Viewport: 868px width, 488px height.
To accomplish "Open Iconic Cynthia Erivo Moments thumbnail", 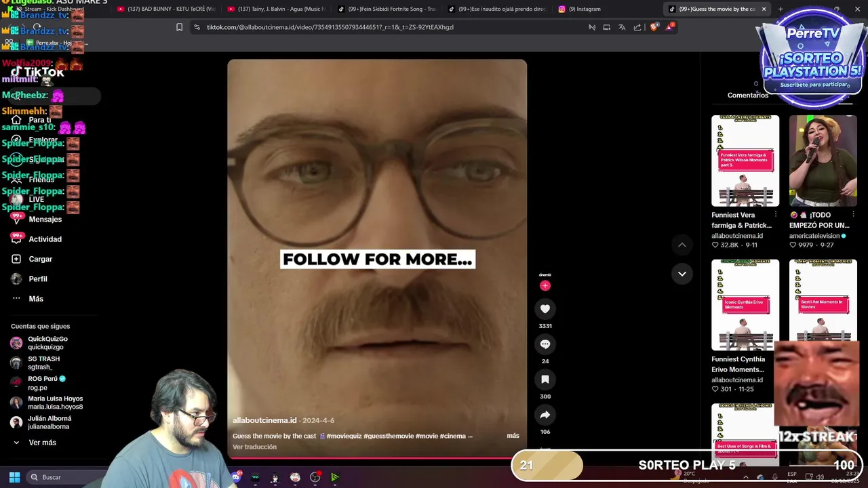I will (x=745, y=305).
